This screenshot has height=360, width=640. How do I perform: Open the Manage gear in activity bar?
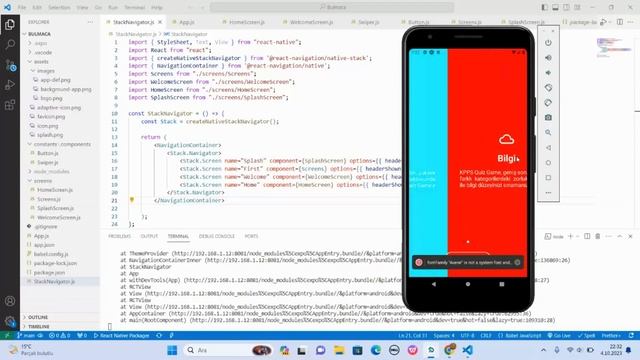coord(10,321)
